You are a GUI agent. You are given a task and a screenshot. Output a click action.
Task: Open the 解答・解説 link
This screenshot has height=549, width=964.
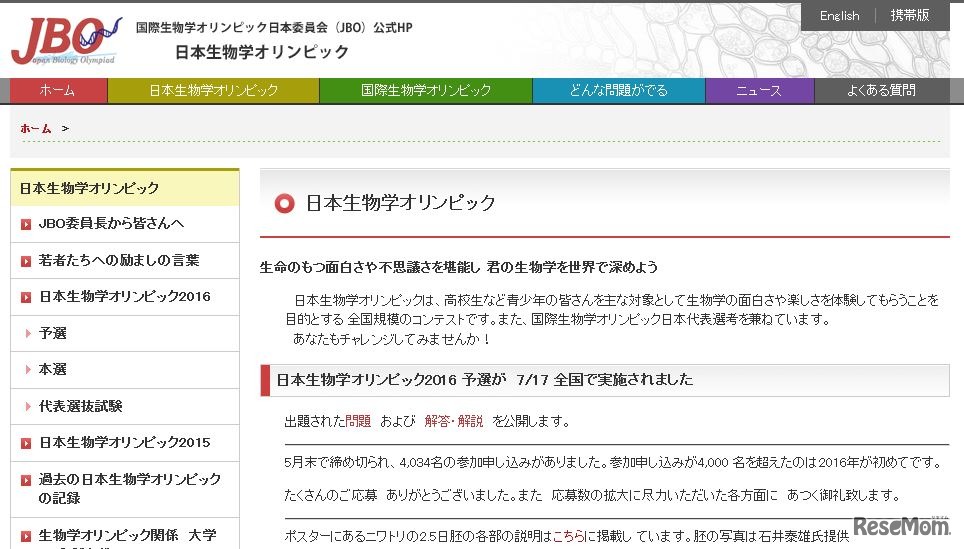454,421
